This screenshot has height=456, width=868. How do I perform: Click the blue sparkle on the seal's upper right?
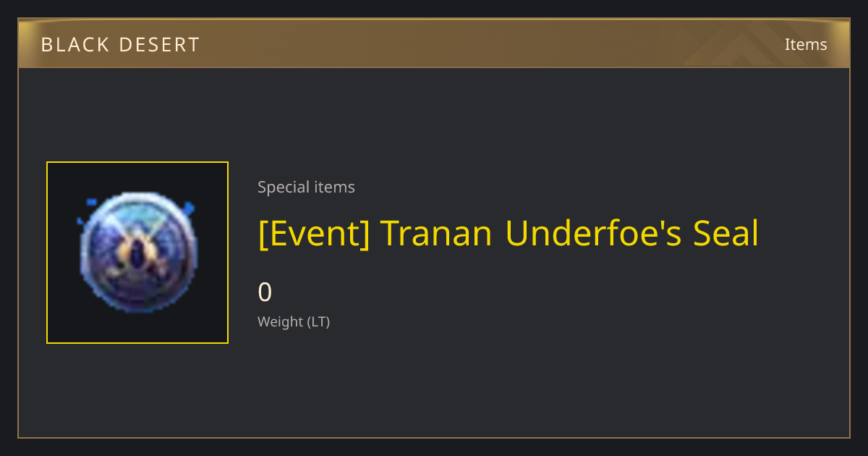[x=187, y=210]
